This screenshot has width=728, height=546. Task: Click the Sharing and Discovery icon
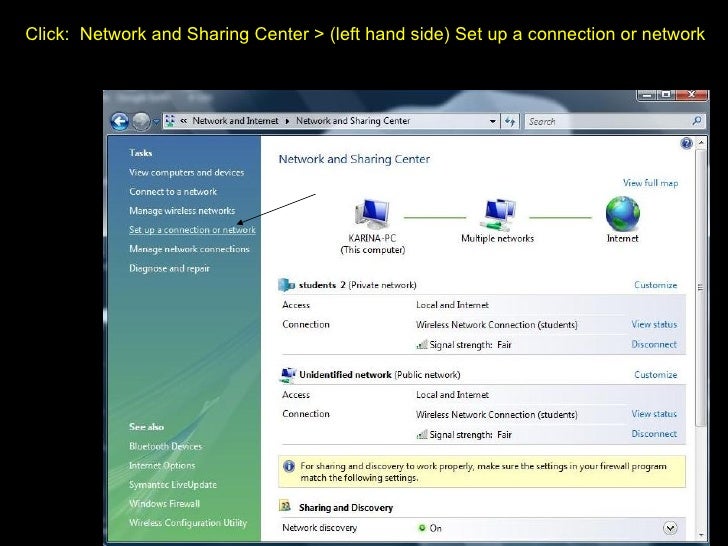285,506
